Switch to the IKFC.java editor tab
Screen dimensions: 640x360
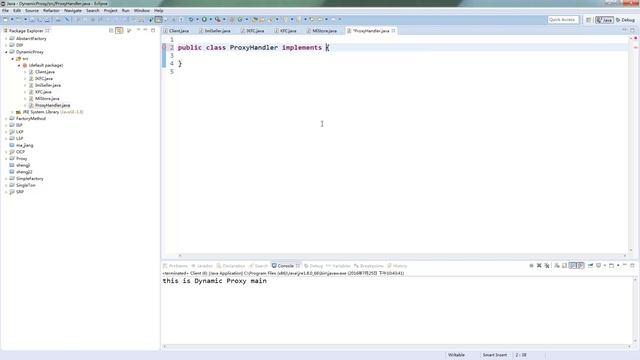pos(253,31)
